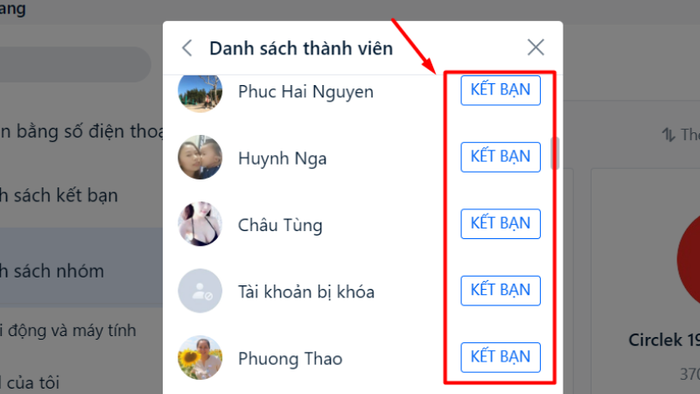Viewport: 700px width, 394px height.
Task: Select the name Huynh Nga in list
Action: pos(282,158)
